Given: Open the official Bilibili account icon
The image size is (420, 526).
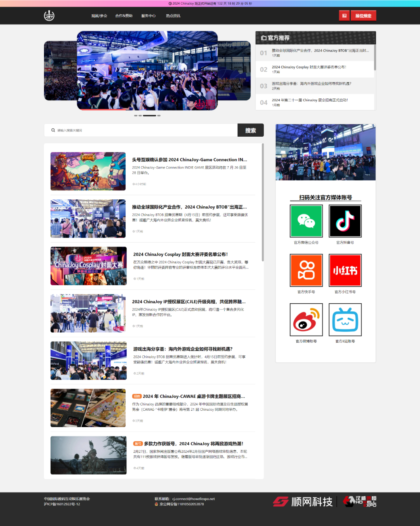Looking at the screenshot, I should coord(345,320).
